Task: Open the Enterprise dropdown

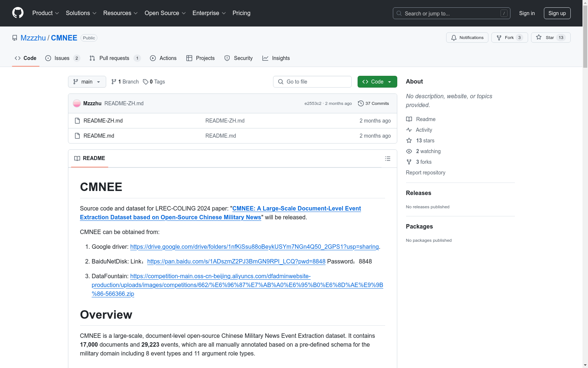Action: (x=209, y=13)
